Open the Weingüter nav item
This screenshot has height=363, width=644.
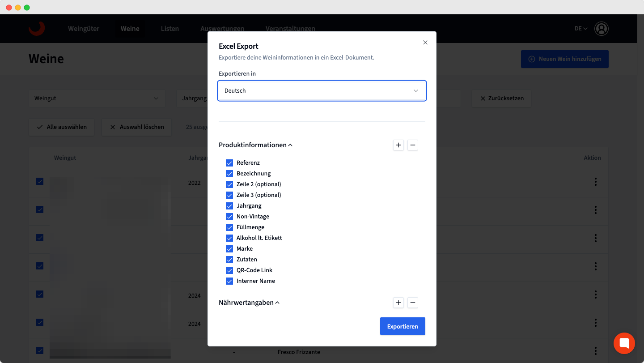click(x=84, y=29)
